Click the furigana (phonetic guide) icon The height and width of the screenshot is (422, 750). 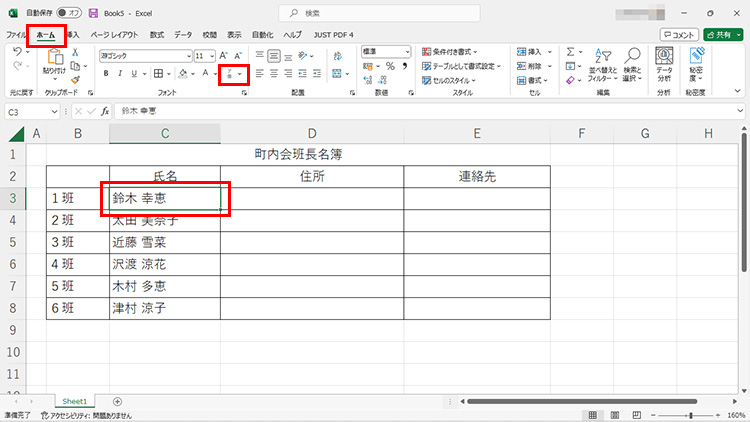coord(229,73)
